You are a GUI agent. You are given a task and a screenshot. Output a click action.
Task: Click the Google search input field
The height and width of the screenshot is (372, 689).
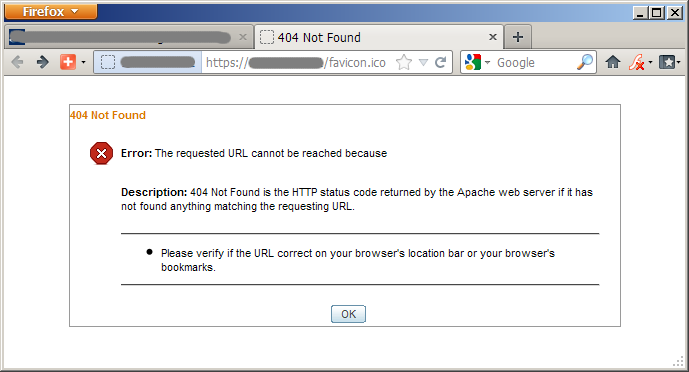[535, 62]
